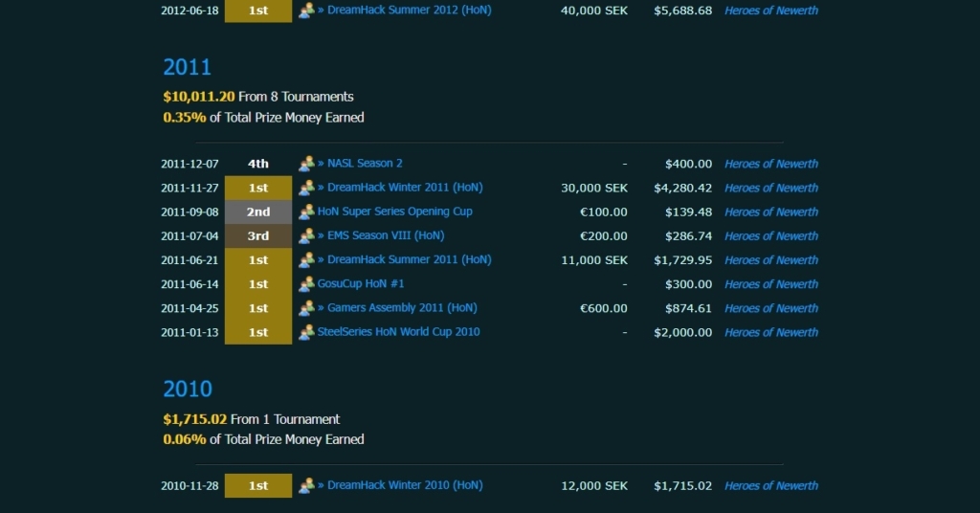Click the 2nd place badge for HoN Super Series
Screen dimensions: 980x513
tap(258, 212)
